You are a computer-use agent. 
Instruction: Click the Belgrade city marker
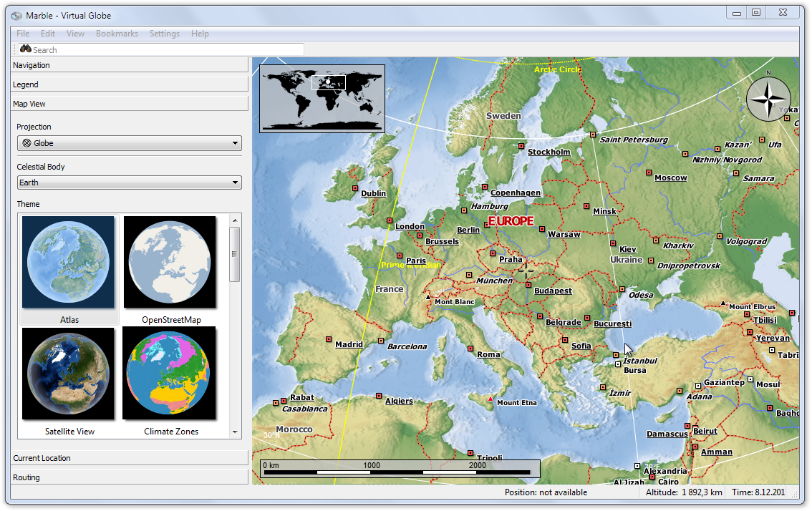[x=540, y=316]
